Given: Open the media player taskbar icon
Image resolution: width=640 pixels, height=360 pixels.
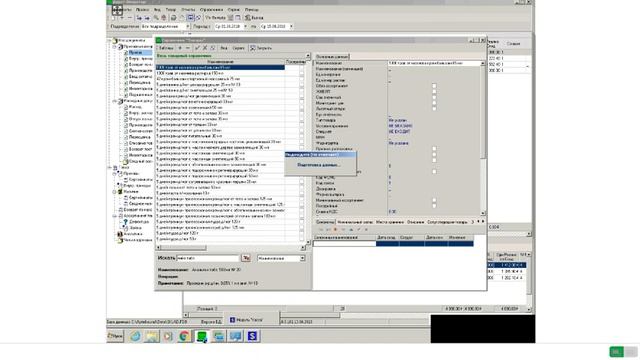Looking at the screenshot, I should (168, 336).
